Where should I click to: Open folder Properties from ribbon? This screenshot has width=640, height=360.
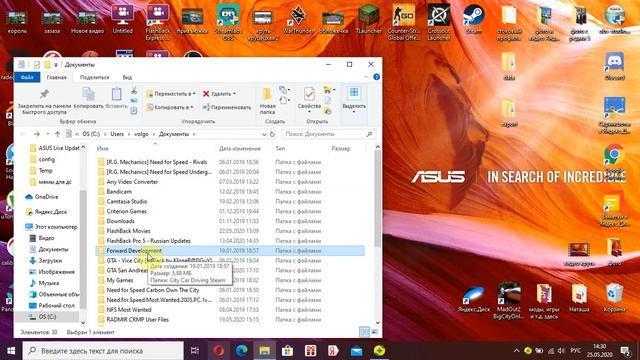point(309,100)
